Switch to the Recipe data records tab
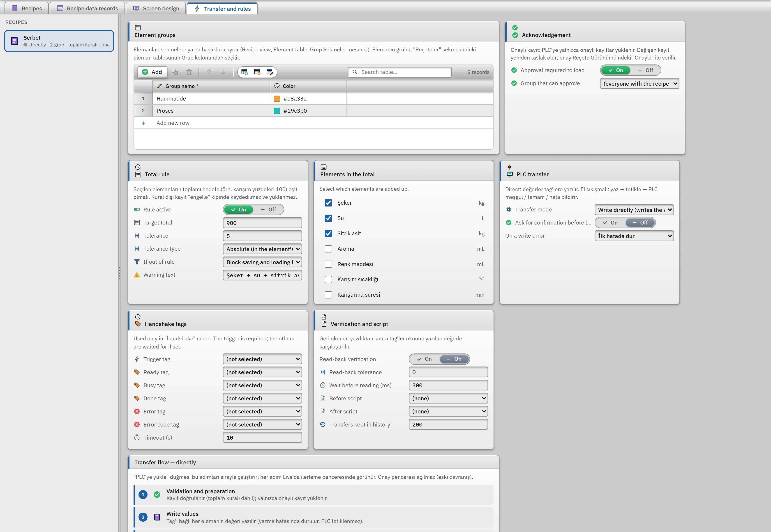This screenshot has width=771, height=532. [87, 8]
